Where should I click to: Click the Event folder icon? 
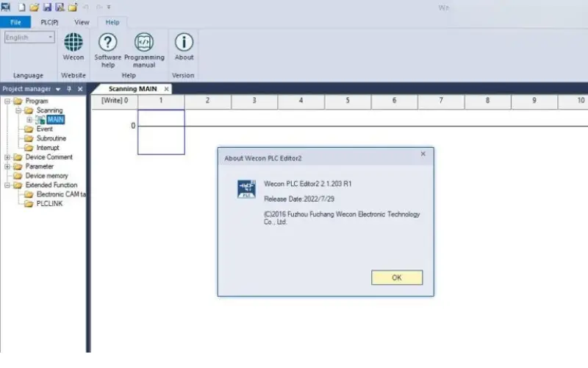29,130
